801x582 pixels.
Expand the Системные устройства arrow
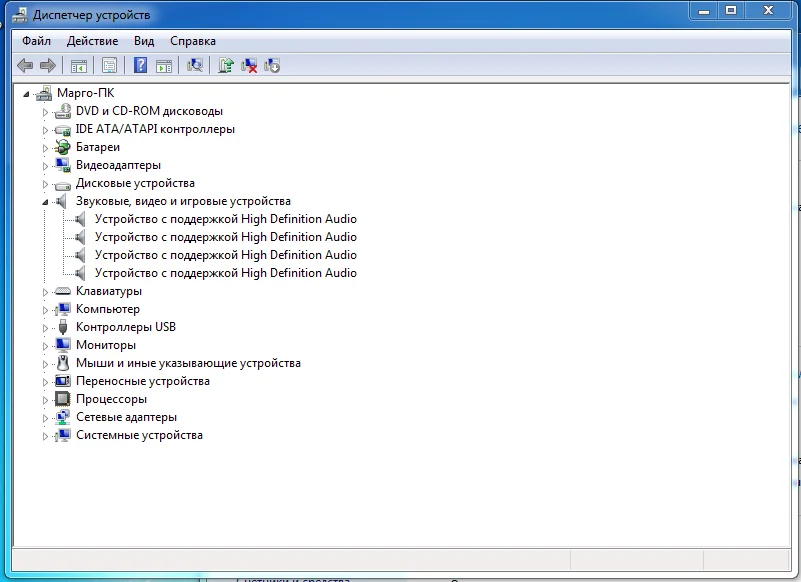click(x=45, y=436)
